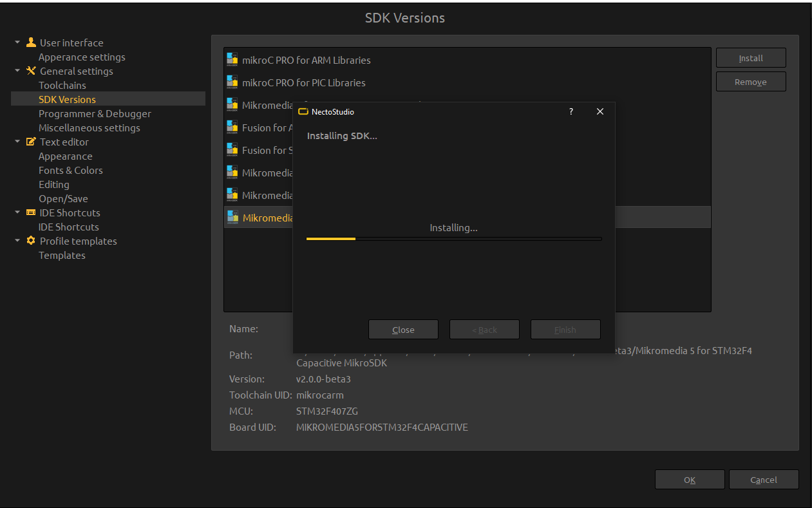Select mikroC PRO for ARM Libraries row

point(467,59)
